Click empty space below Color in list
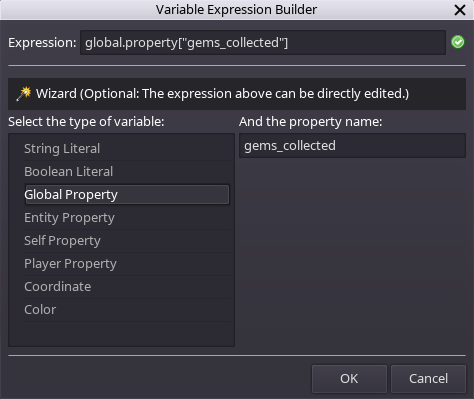The width and height of the screenshot is (474, 399). tap(122, 334)
